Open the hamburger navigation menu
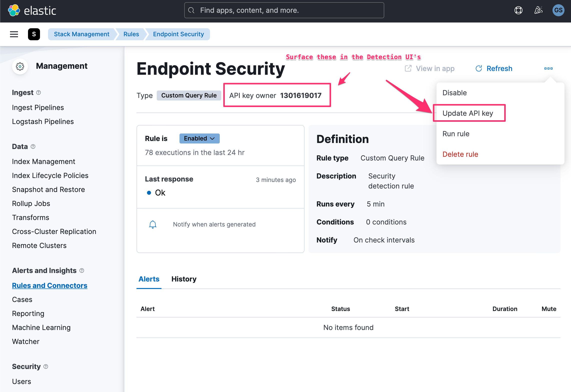 [x=14, y=34]
